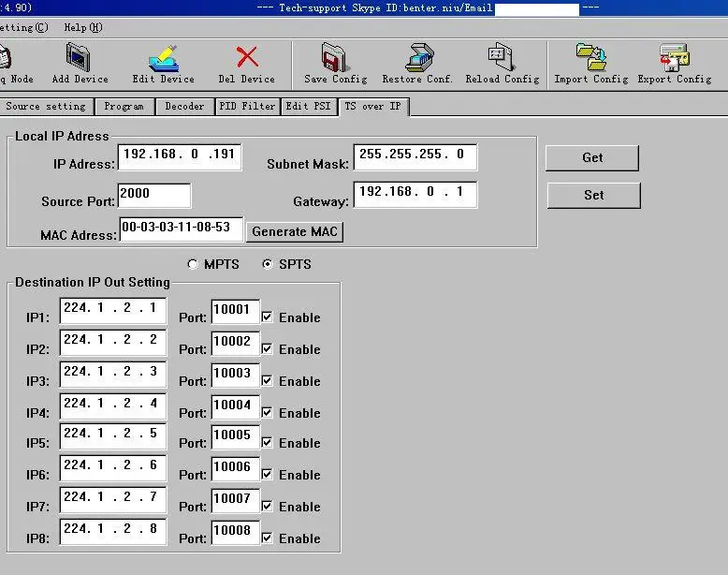Click the Set button
This screenshot has height=575, width=728.
593,195
